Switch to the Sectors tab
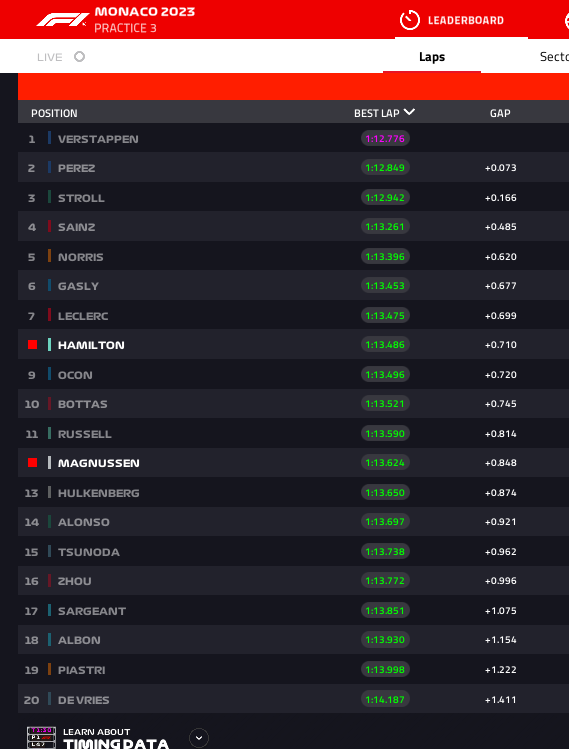The image size is (569, 749). point(554,57)
